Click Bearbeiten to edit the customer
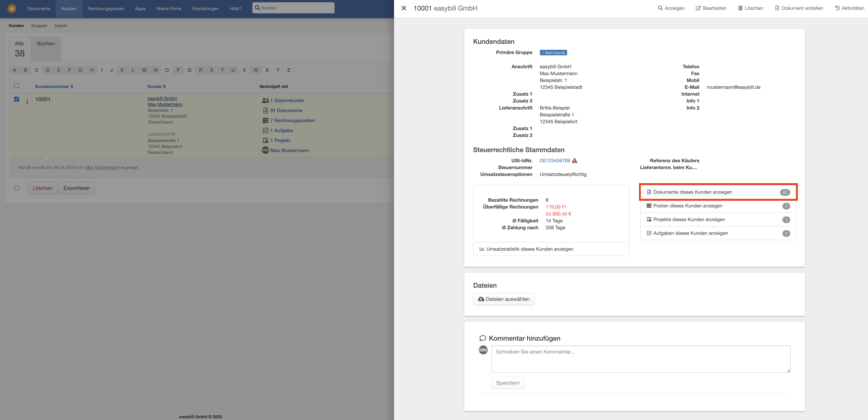The height and width of the screenshot is (420, 868). (x=711, y=8)
